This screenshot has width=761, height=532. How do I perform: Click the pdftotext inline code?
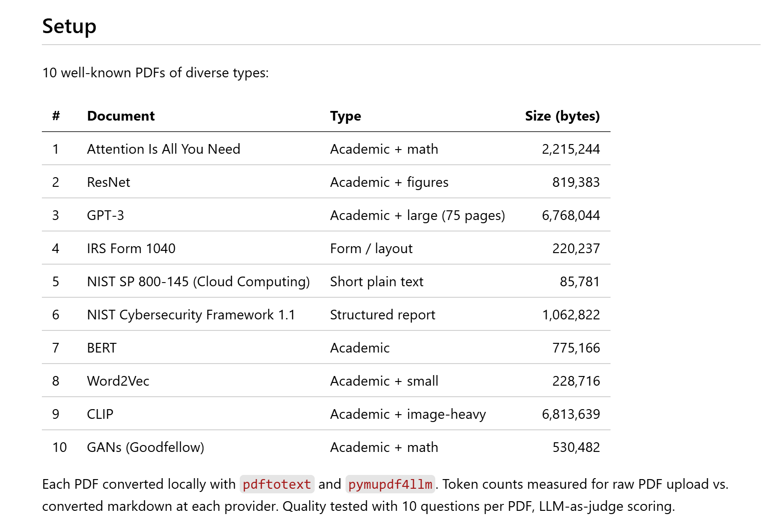click(277, 484)
